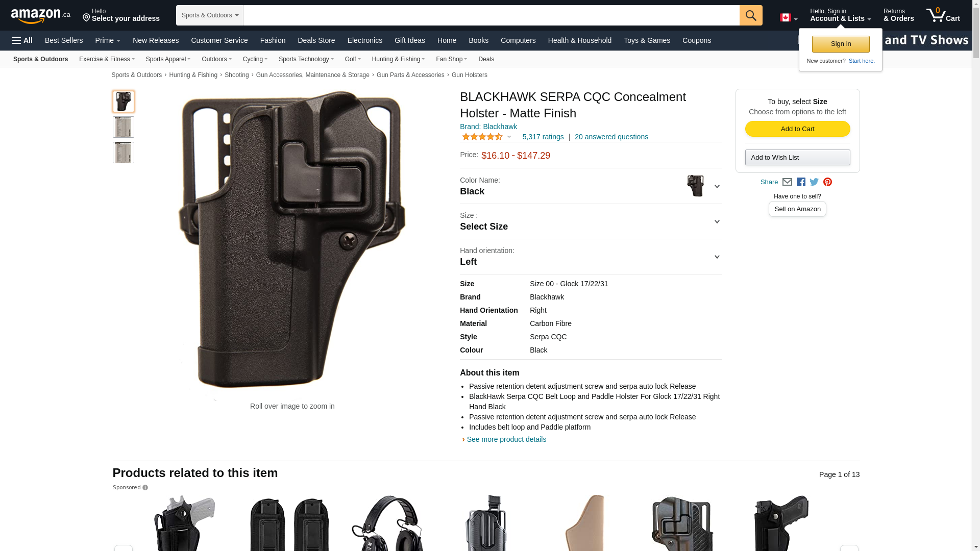The image size is (980, 551).
Task: Click the search magnifier button
Action: click(x=751, y=15)
